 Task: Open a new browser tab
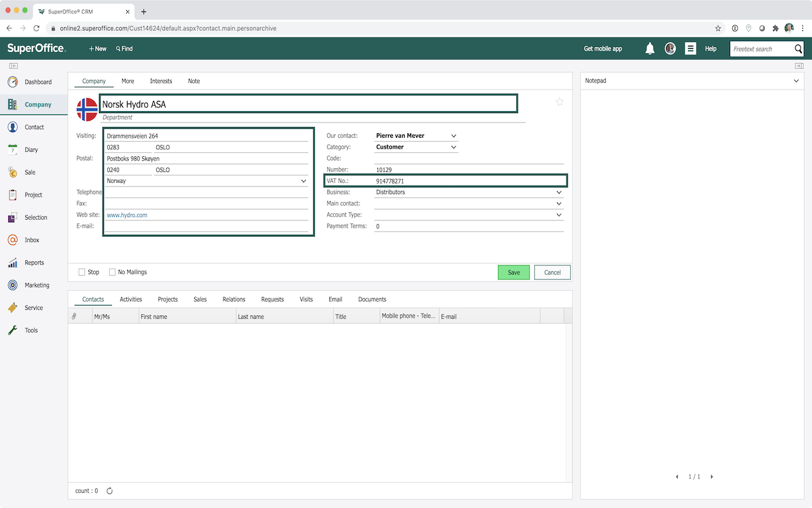[143, 11]
